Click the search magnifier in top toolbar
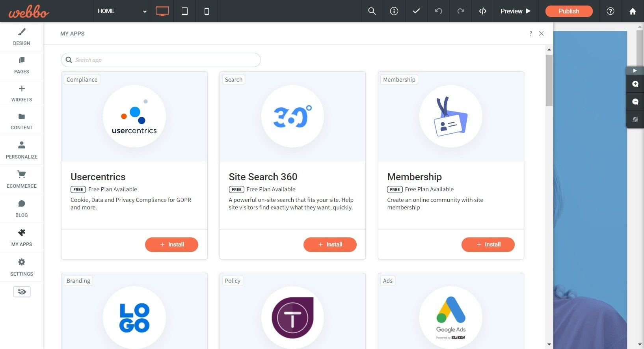 tap(372, 11)
